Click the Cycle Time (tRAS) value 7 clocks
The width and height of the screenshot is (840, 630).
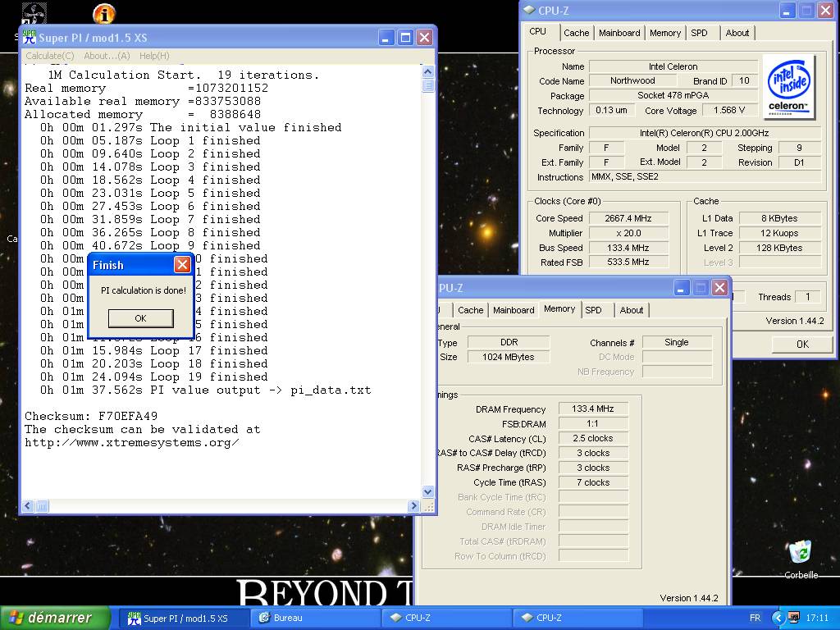pos(592,482)
